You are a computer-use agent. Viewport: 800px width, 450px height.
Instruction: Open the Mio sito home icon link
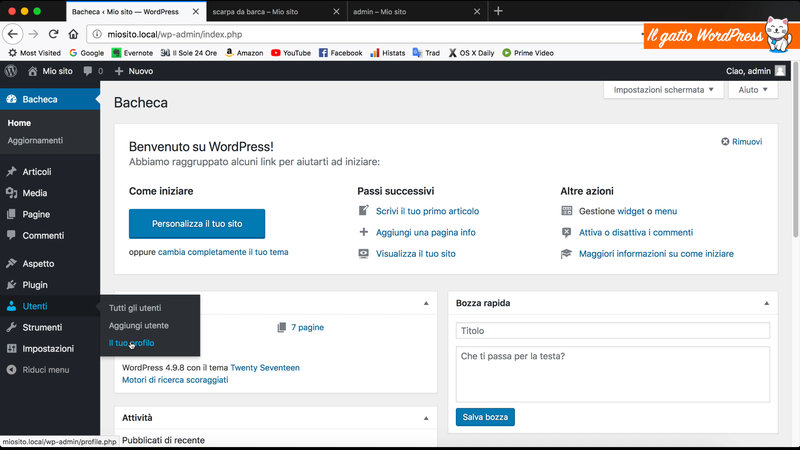(50, 71)
